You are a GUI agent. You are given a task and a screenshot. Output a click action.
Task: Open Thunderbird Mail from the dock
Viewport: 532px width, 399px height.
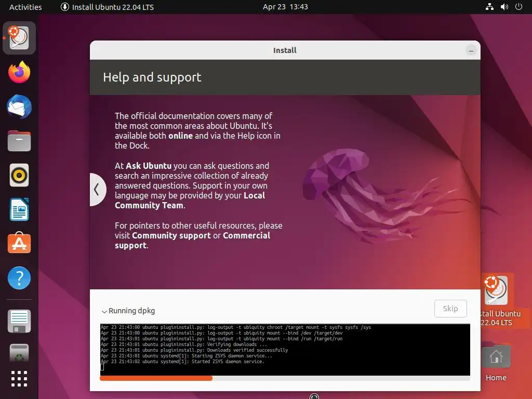[x=19, y=107]
